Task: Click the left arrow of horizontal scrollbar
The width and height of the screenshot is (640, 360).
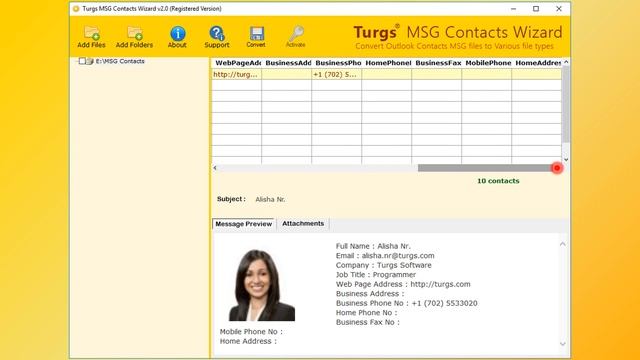Action: [x=215, y=168]
